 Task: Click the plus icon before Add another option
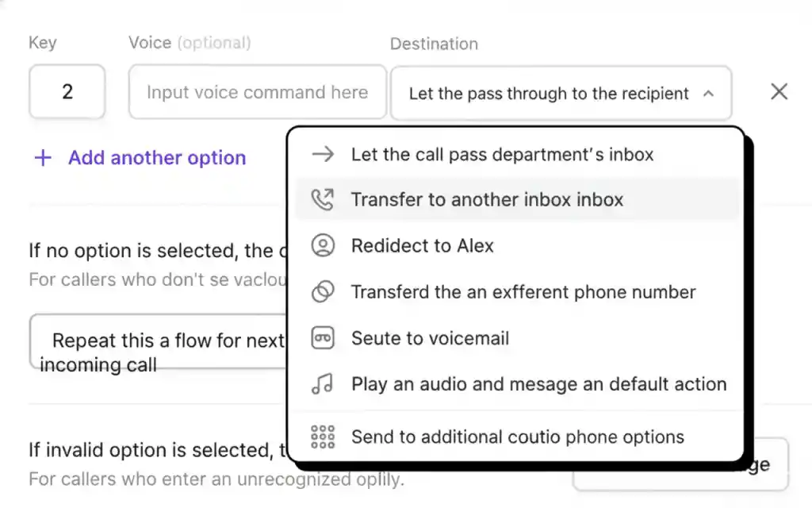43,158
